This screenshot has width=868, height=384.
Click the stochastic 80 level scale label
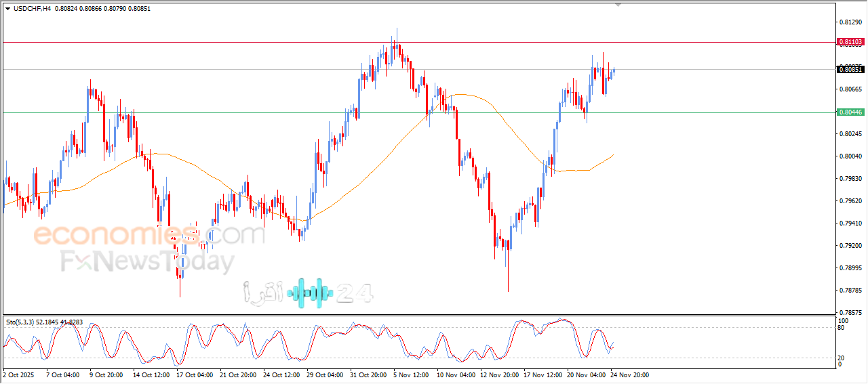[x=843, y=328]
